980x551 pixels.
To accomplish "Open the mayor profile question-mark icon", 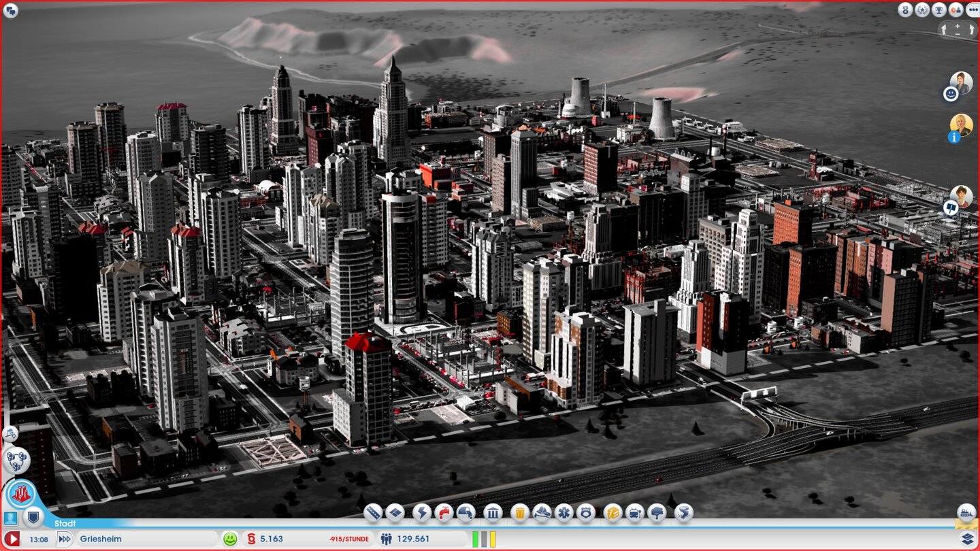I will click(10, 518).
